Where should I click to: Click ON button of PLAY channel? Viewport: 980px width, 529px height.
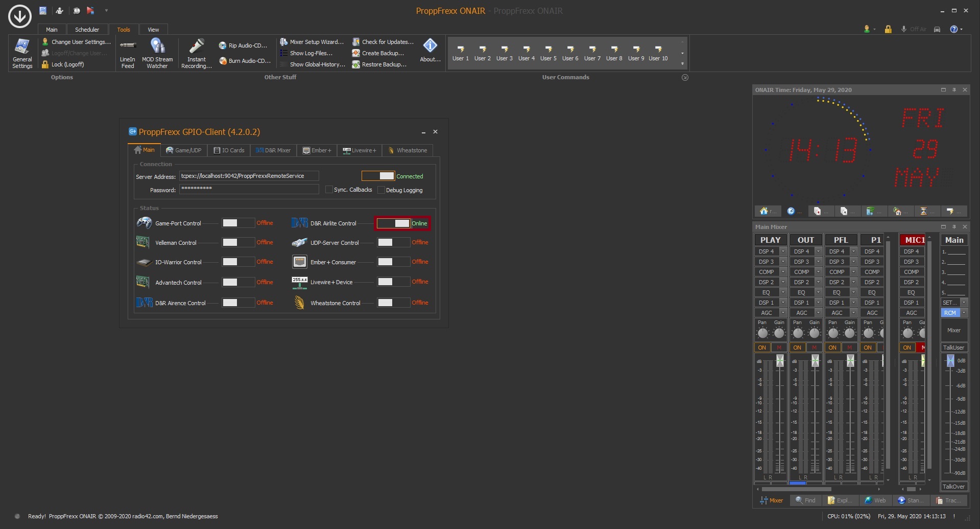click(x=762, y=348)
